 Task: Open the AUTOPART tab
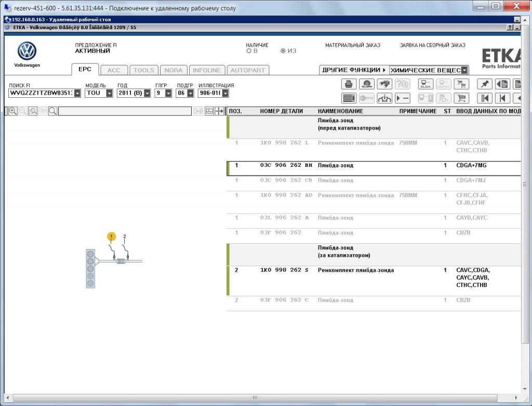(x=248, y=70)
